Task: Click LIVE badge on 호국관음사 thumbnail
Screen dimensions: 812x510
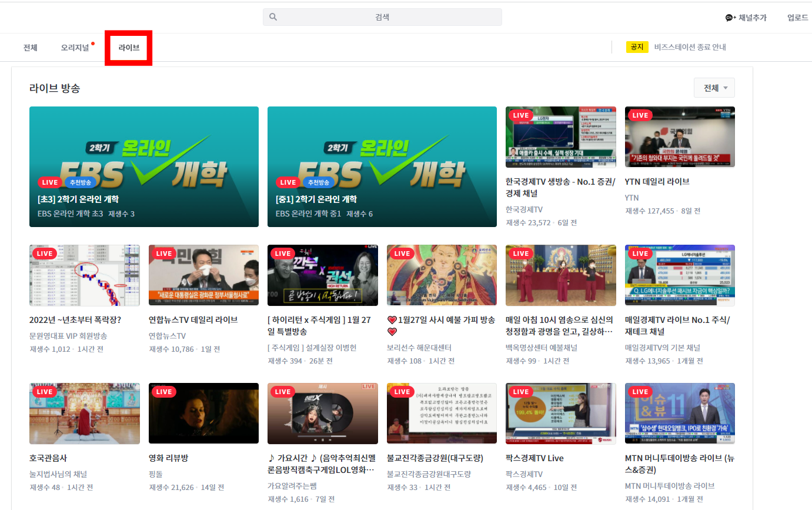Action: 45,392
